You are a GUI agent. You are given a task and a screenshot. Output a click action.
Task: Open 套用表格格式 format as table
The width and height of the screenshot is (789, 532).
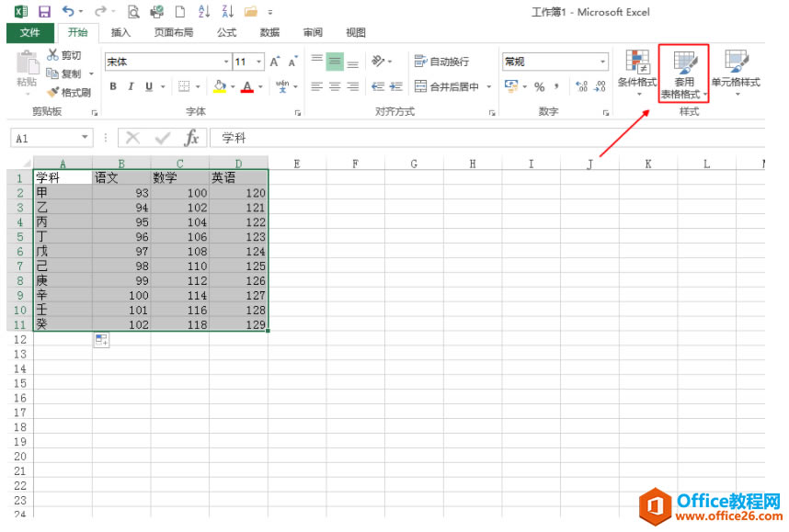pyautogui.click(x=684, y=74)
